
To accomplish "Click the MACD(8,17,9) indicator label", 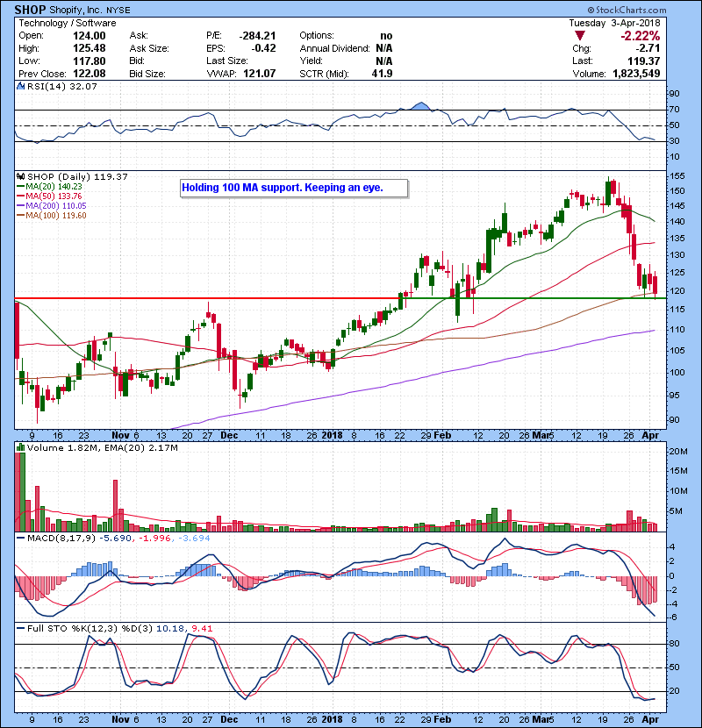I will [x=62, y=539].
